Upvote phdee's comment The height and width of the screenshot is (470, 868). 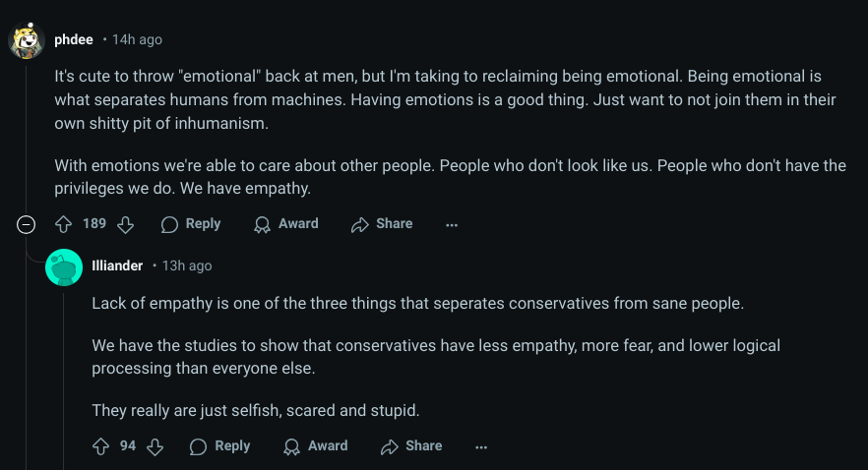(64, 224)
